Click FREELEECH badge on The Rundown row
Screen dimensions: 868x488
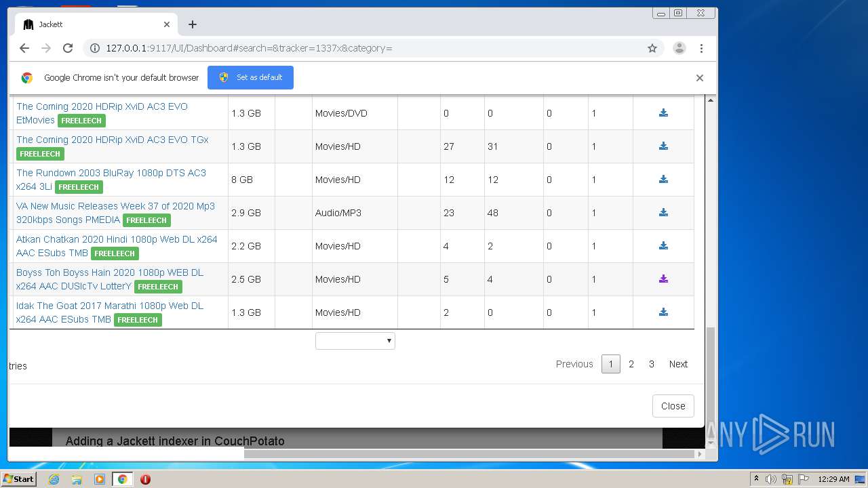[x=79, y=187]
